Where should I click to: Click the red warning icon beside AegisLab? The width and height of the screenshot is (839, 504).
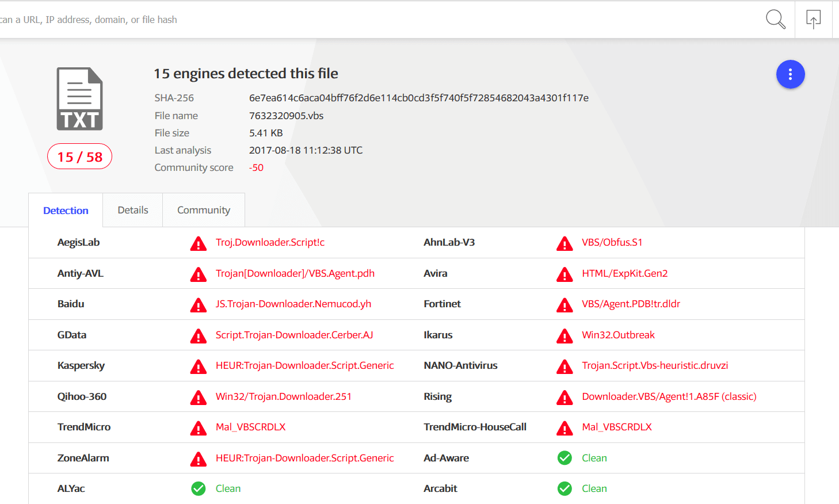tap(199, 243)
